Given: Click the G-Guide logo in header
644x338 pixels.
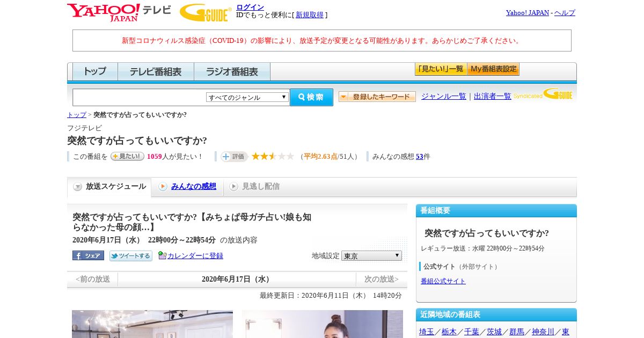Looking at the screenshot, I should [x=206, y=12].
